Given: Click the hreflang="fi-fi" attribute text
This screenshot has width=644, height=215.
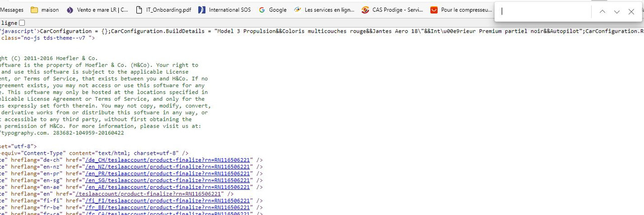Looking at the screenshot, I should [x=35, y=200].
